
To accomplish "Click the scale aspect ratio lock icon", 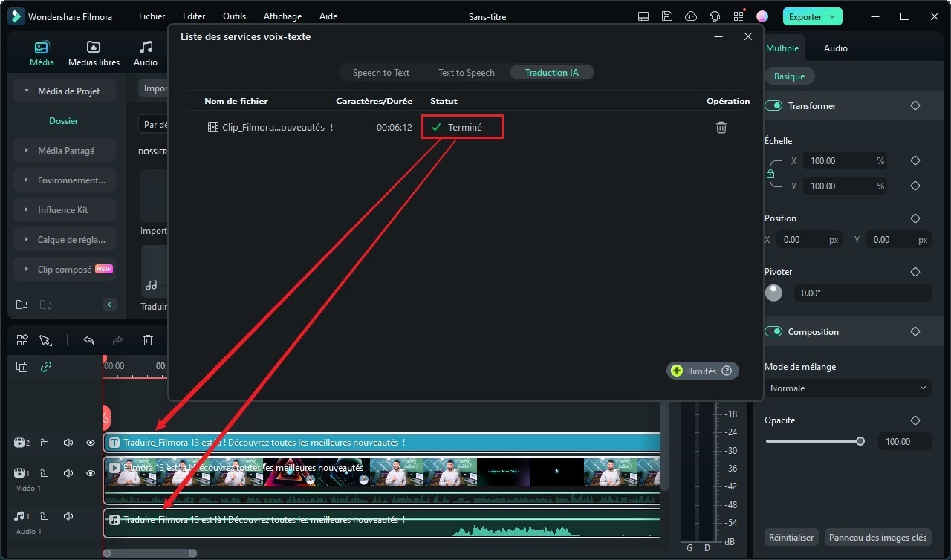I will point(770,174).
